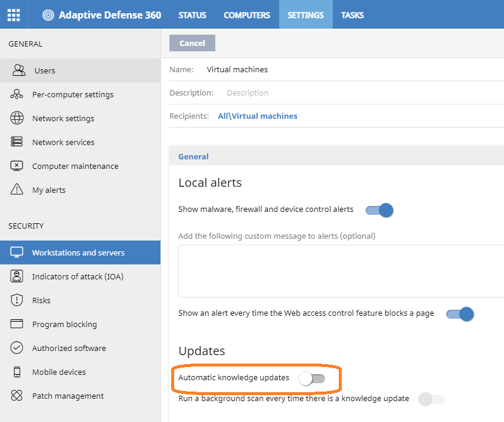Open the COMPUTERS tab
This screenshot has width=504, height=422.
247,15
